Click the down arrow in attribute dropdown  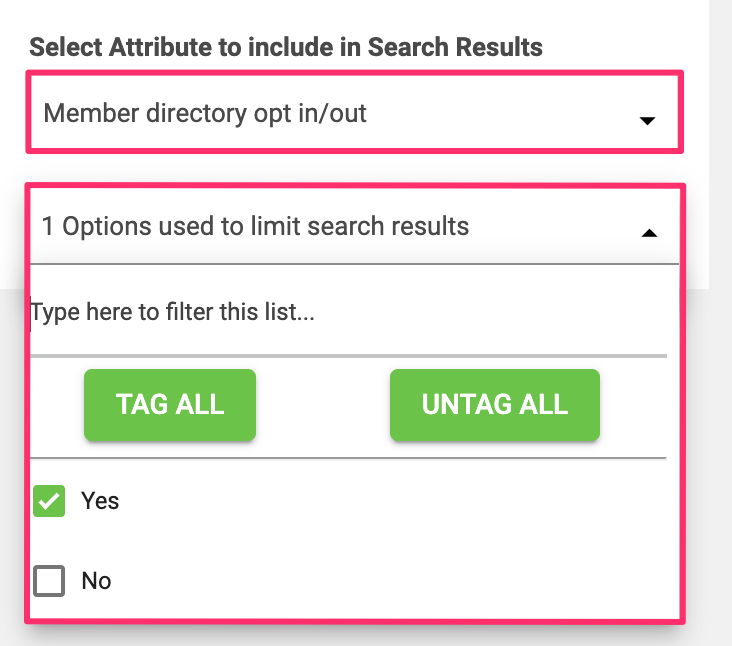tap(647, 121)
